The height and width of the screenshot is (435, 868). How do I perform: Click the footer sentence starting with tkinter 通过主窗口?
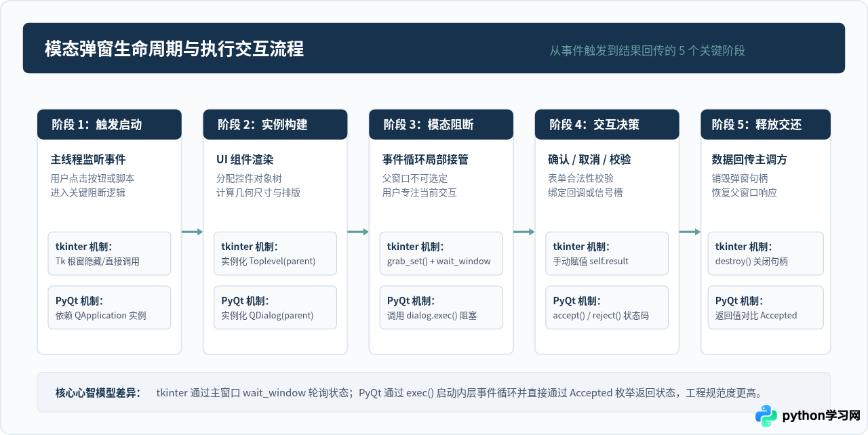coord(459,393)
